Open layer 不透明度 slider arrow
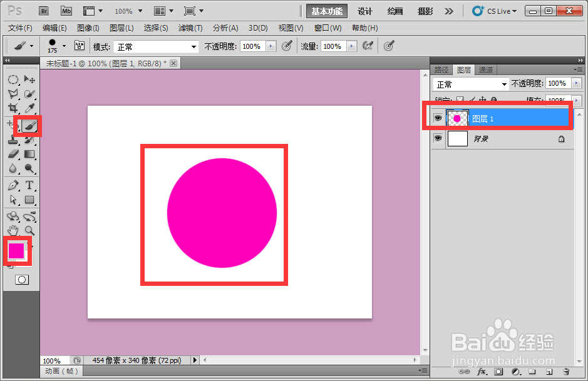 576,83
